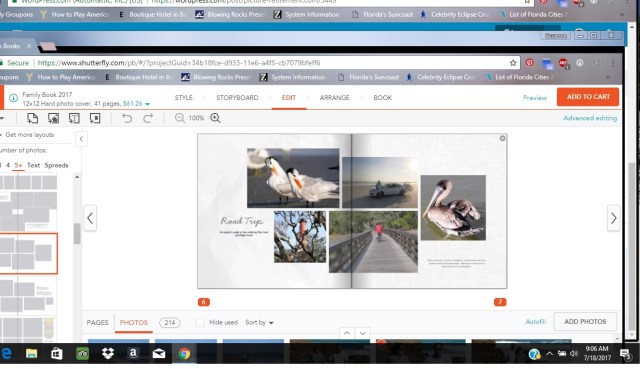Click the add page toolbar icon
This screenshot has width=640, height=369.
pyautogui.click(x=32, y=118)
